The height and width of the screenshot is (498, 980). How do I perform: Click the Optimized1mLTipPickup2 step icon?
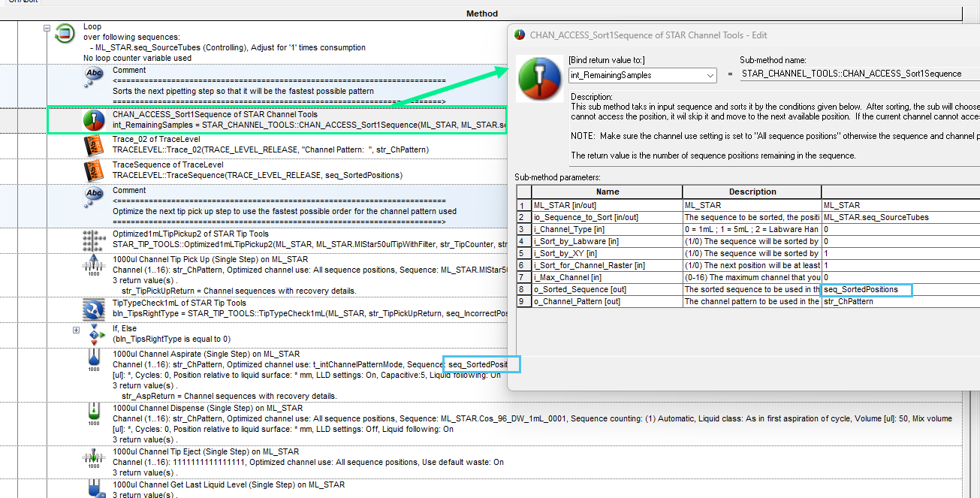tap(94, 240)
